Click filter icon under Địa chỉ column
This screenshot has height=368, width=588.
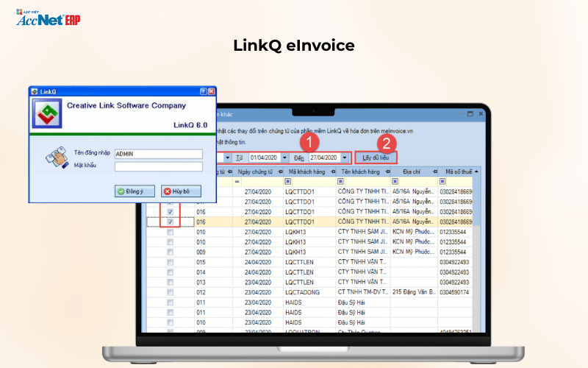(x=395, y=181)
